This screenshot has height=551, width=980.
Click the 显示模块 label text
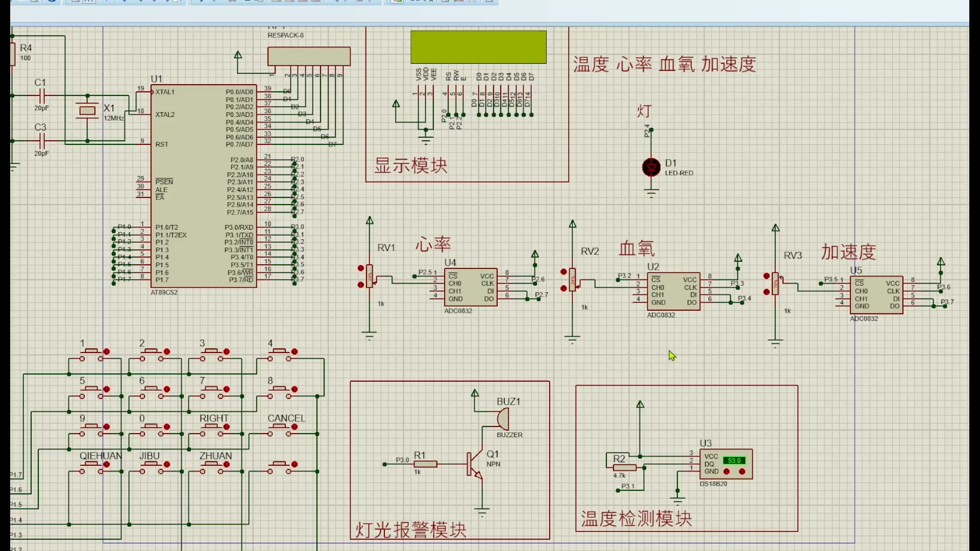point(411,165)
